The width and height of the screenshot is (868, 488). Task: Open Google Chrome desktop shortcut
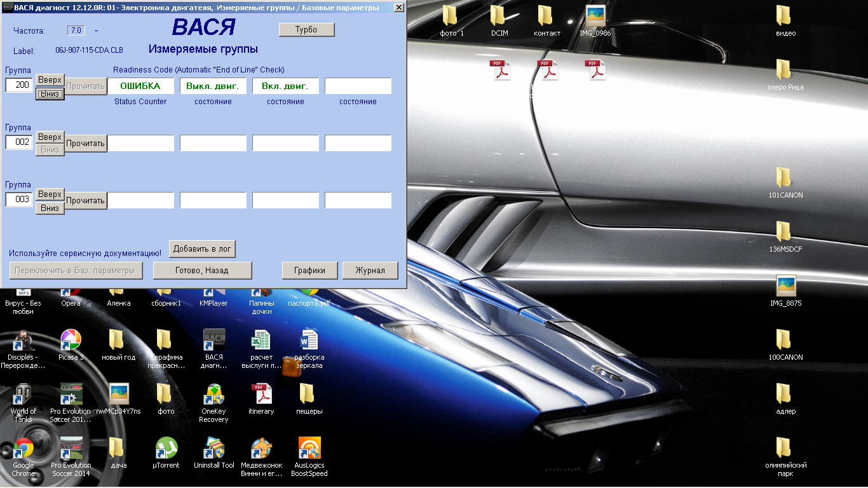coord(24,449)
